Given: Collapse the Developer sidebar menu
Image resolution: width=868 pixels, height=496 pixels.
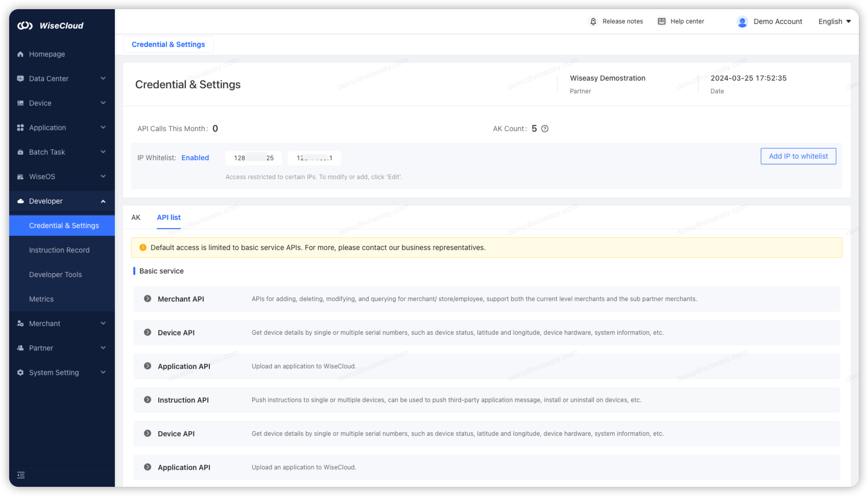Looking at the screenshot, I should (103, 201).
